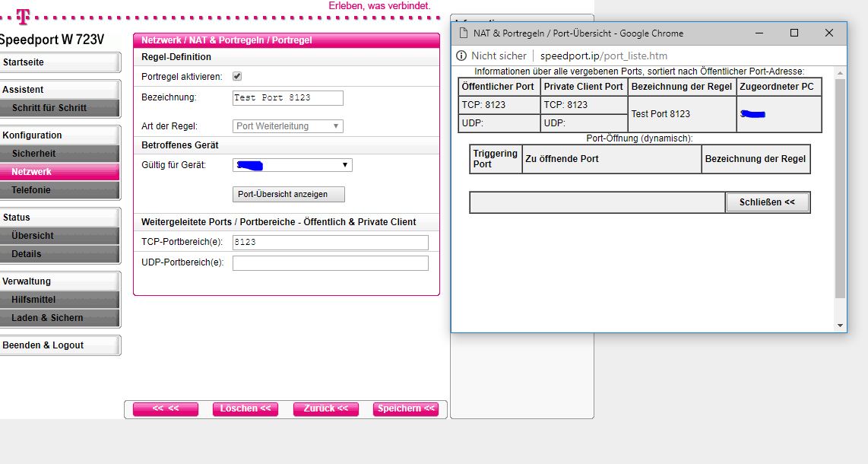Click the Status section header

(x=60, y=218)
